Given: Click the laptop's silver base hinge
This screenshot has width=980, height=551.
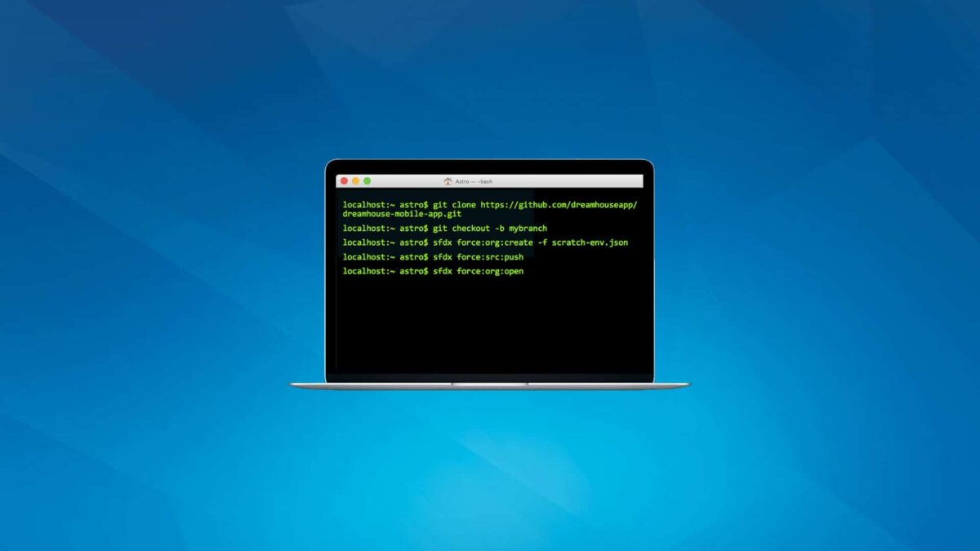Looking at the screenshot, I should click(x=490, y=384).
